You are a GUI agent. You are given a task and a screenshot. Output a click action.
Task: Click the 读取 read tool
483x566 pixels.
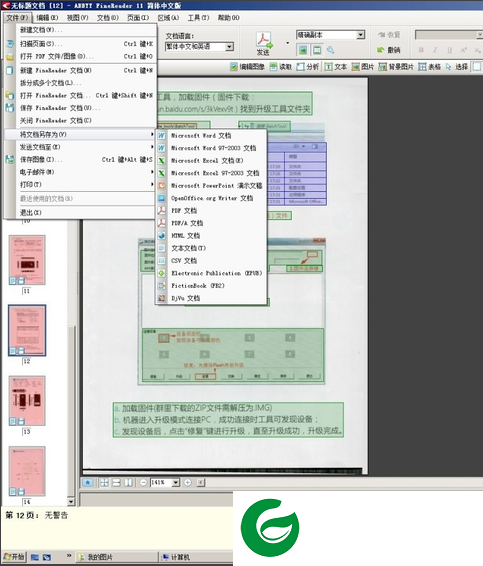point(281,67)
